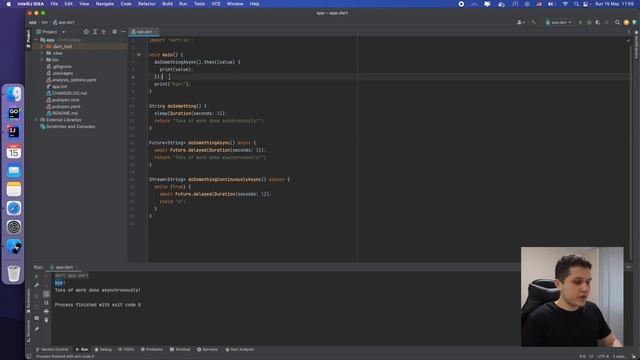Open the Services tool window
Viewport: 640px width, 360px height.
[207, 350]
